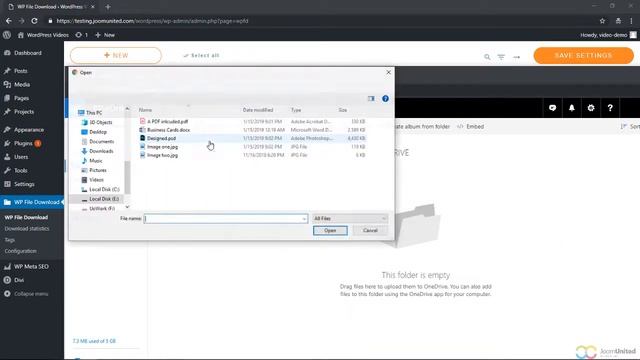
Task: Open Howdy video-demo account menu
Action: point(608,35)
